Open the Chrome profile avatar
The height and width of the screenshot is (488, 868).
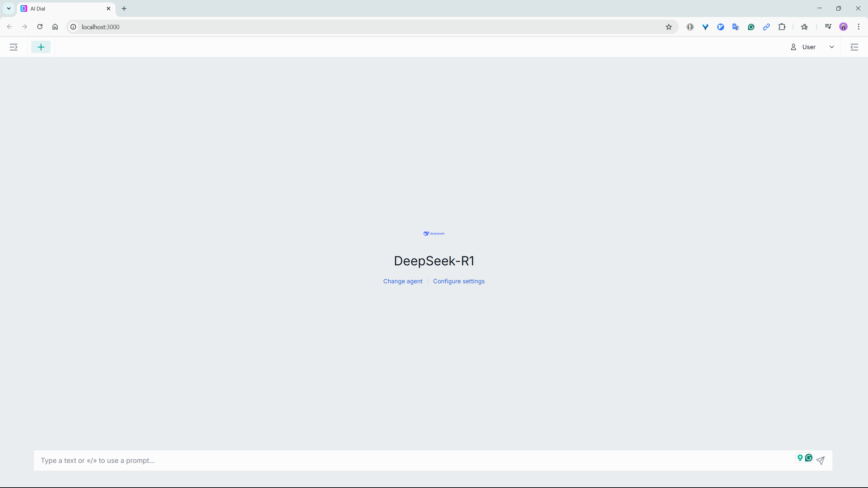pyautogui.click(x=844, y=27)
